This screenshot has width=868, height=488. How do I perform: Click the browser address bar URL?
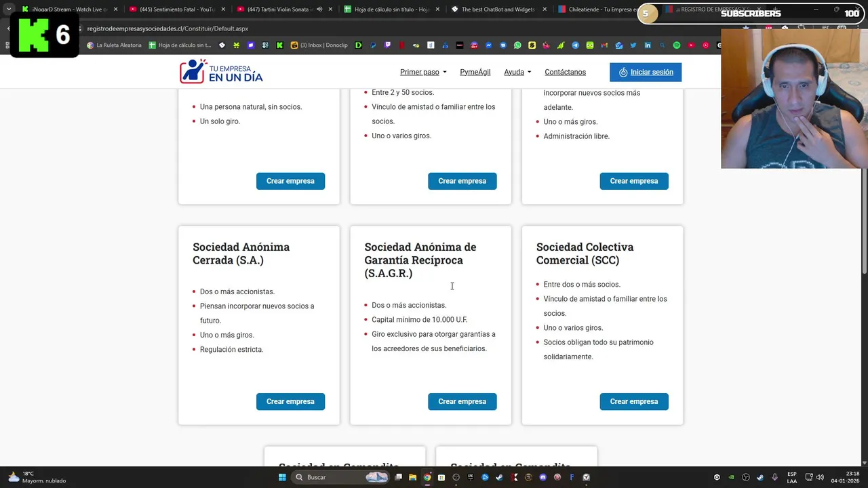point(167,28)
